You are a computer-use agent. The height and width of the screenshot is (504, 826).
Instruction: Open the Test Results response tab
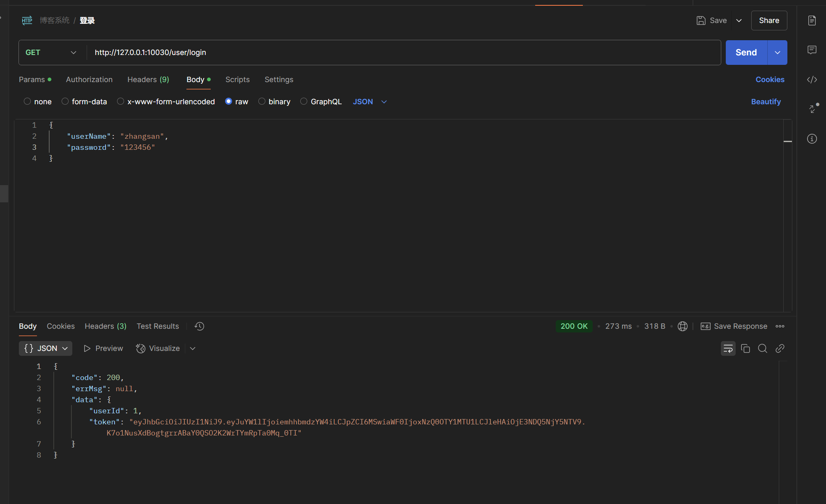tap(158, 326)
